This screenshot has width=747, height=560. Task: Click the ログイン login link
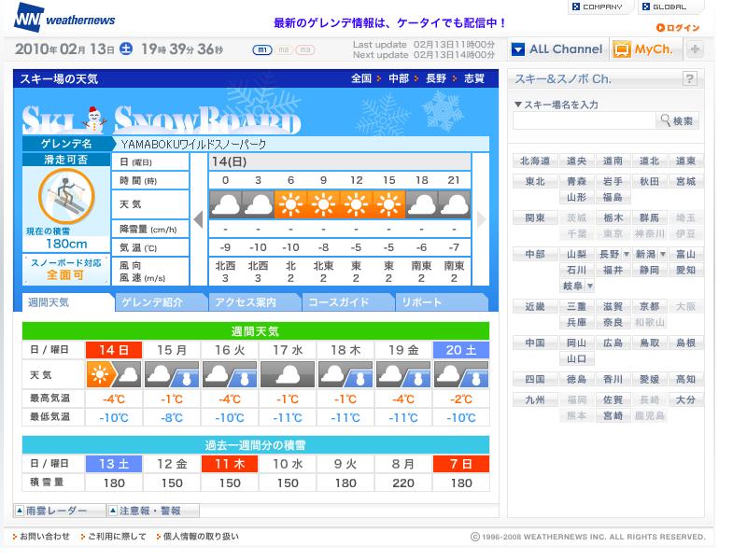click(x=678, y=28)
